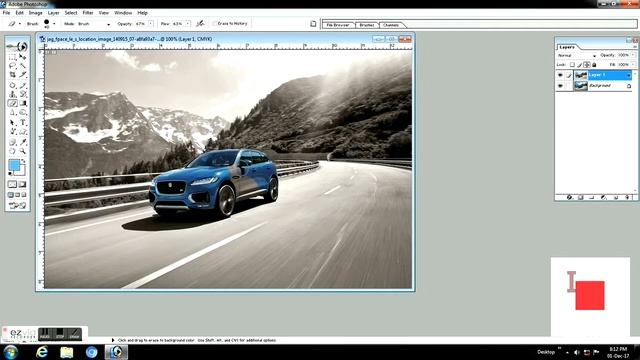Select the Brush tool in toolbox

23,85
